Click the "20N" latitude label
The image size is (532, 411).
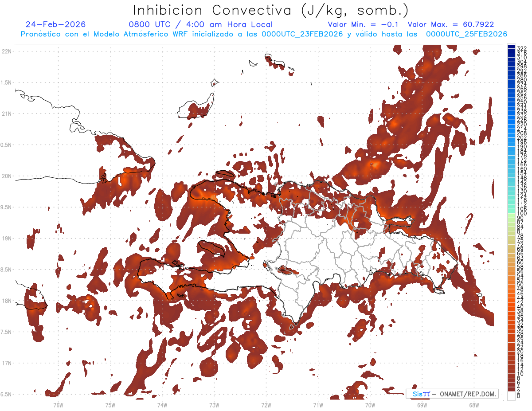(8, 176)
